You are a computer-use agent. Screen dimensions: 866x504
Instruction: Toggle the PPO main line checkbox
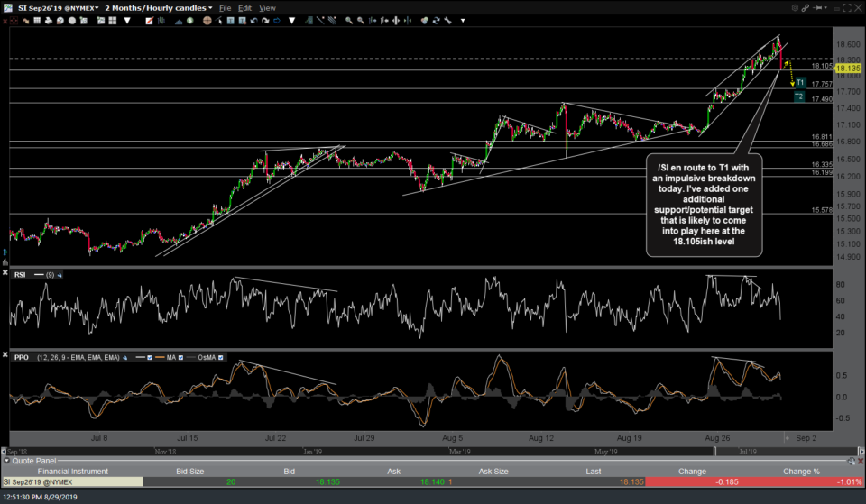click(149, 358)
